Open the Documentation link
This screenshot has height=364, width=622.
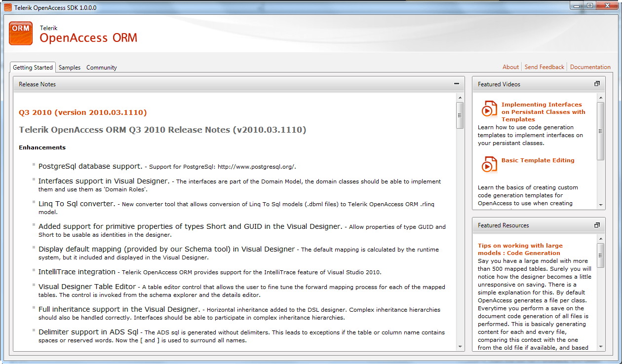click(x=590, y=67)
